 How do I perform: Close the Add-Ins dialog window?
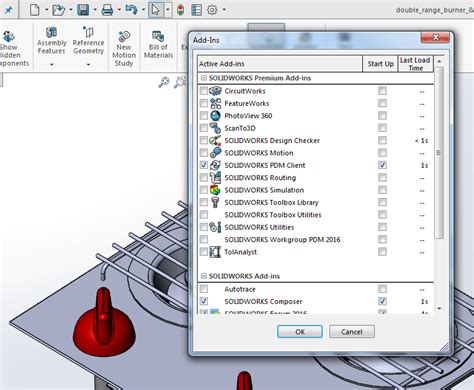436,38
